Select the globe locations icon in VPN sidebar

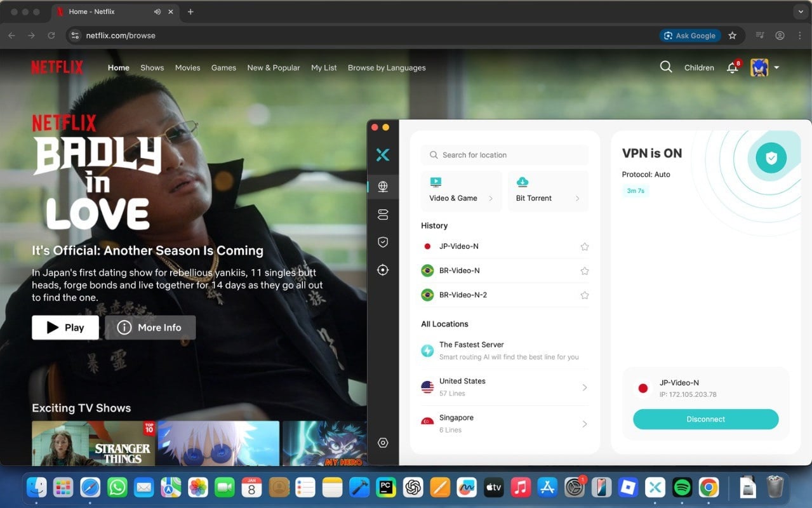pos(383,187)
